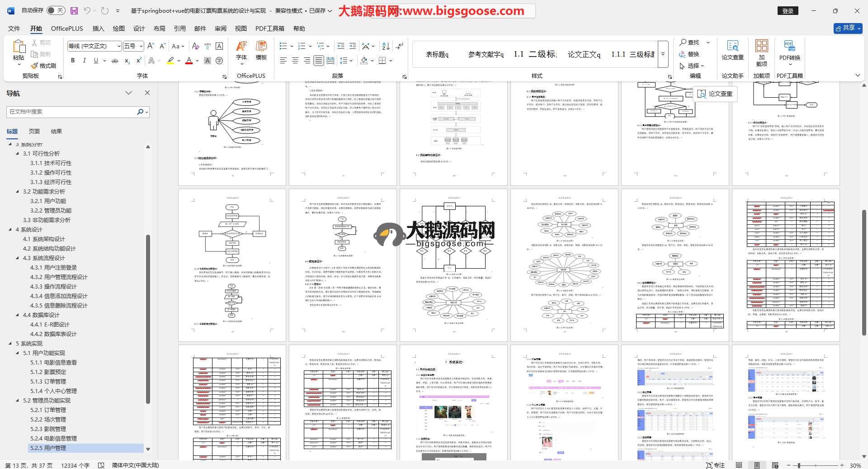Screen dimensions: 868x469
Task: Click the strikethrough formatting icon
Action: (115, 61)
